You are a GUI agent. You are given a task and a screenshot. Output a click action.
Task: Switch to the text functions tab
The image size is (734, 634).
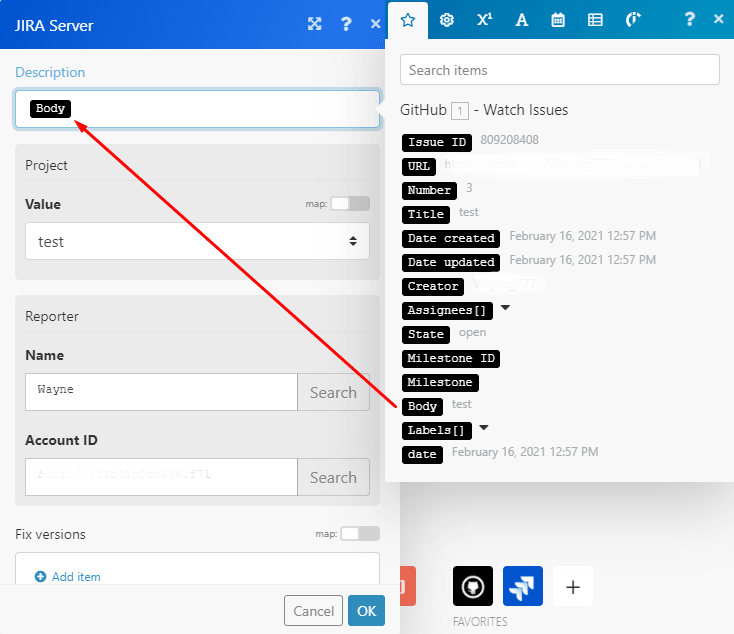(x=521, y=19)
